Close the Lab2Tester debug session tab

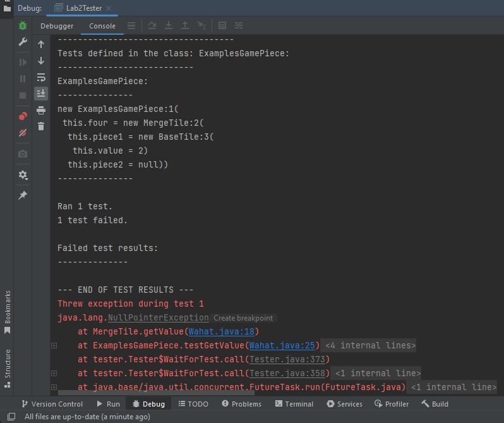click(108, 8)
